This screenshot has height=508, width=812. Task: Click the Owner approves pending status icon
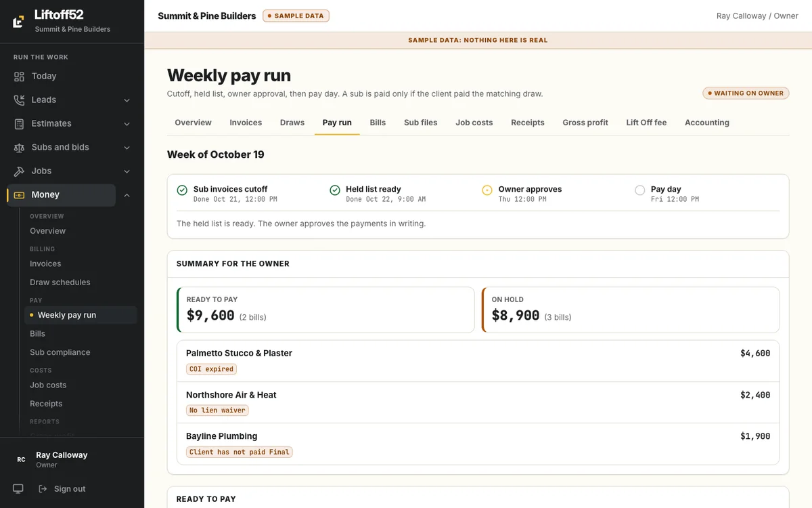(487, 190)
